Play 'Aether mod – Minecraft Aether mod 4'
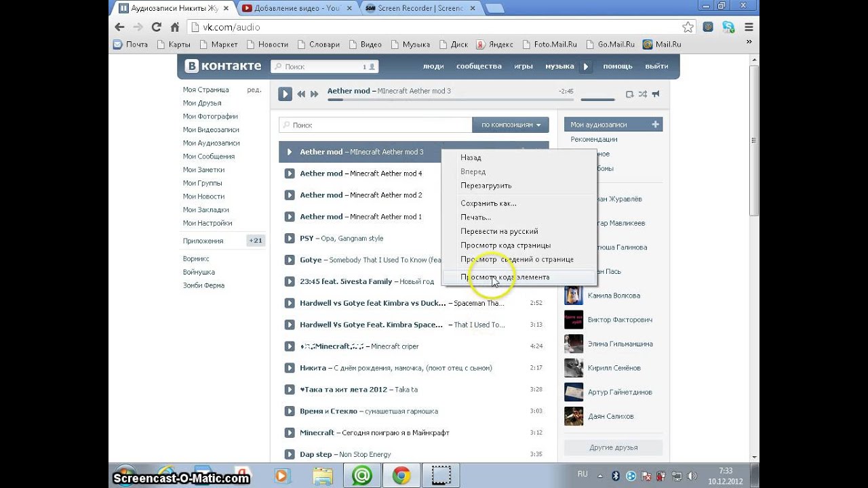This screenshot has width=868, height=488. pos(289,174)
